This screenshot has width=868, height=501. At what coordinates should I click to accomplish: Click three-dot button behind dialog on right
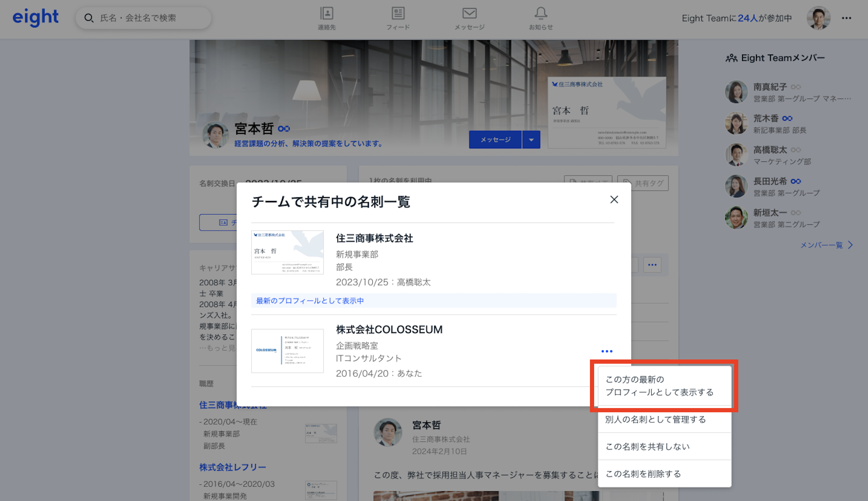coord(652,265)
